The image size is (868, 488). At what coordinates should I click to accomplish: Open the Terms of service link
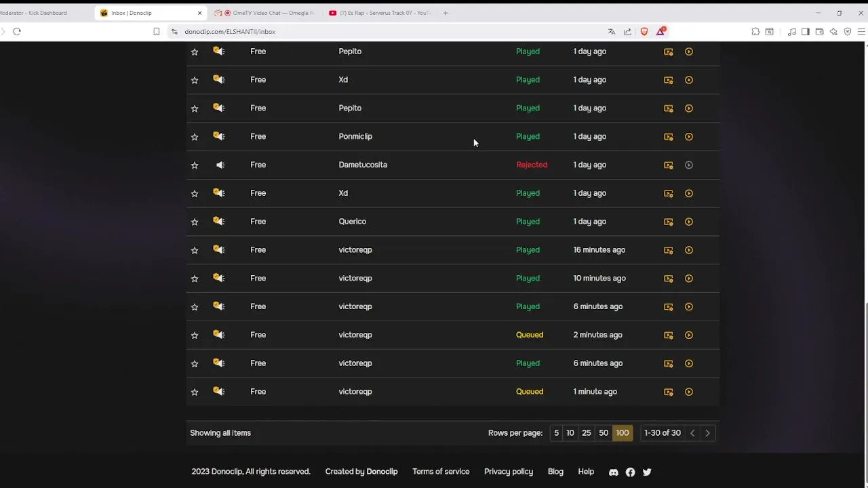(x=441, y=472)
